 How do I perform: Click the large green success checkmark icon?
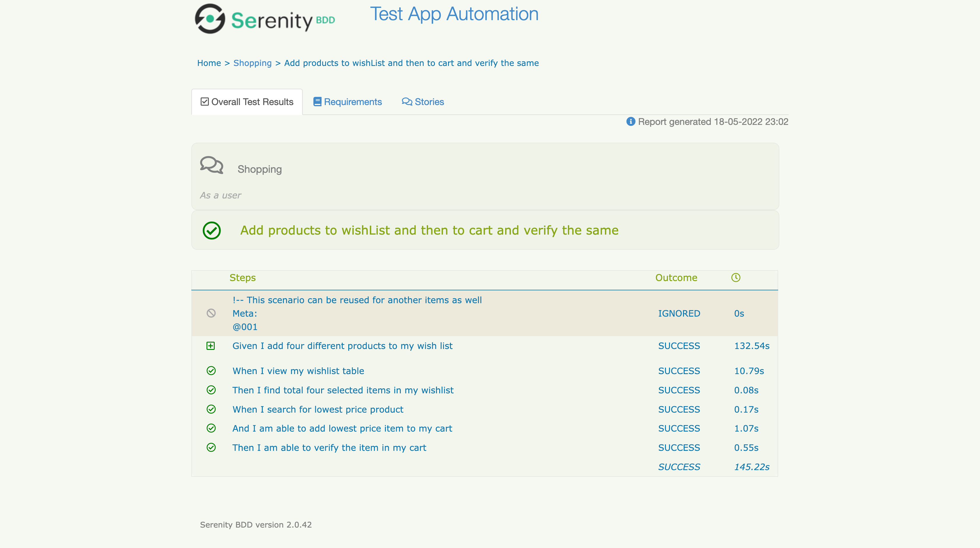tap(211, 231)
